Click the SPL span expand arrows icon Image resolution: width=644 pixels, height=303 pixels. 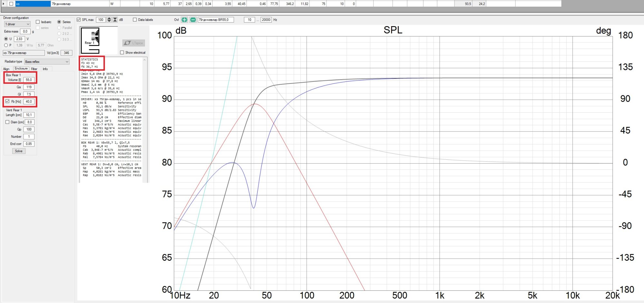pyautogui.click(x=109, y=20)
